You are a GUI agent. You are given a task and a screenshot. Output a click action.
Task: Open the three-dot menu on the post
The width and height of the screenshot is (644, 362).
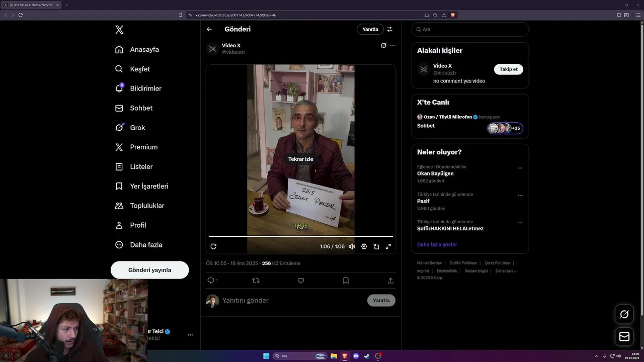(393, 45)
